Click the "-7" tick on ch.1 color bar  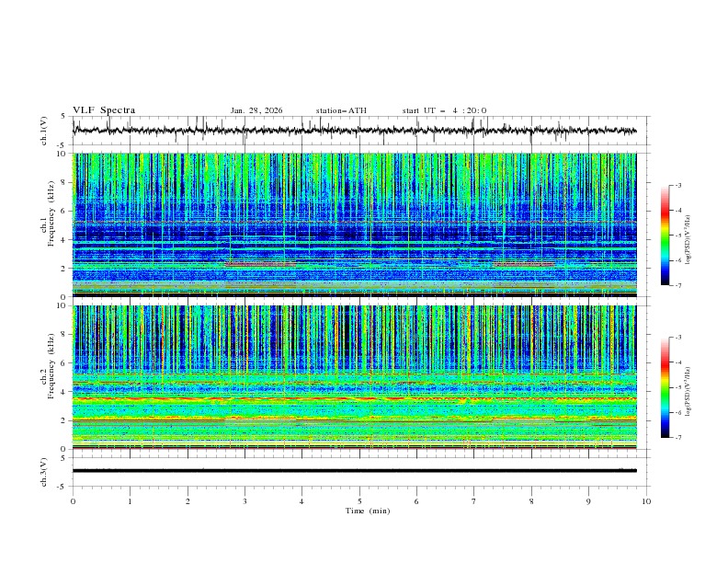coord(677,285)
